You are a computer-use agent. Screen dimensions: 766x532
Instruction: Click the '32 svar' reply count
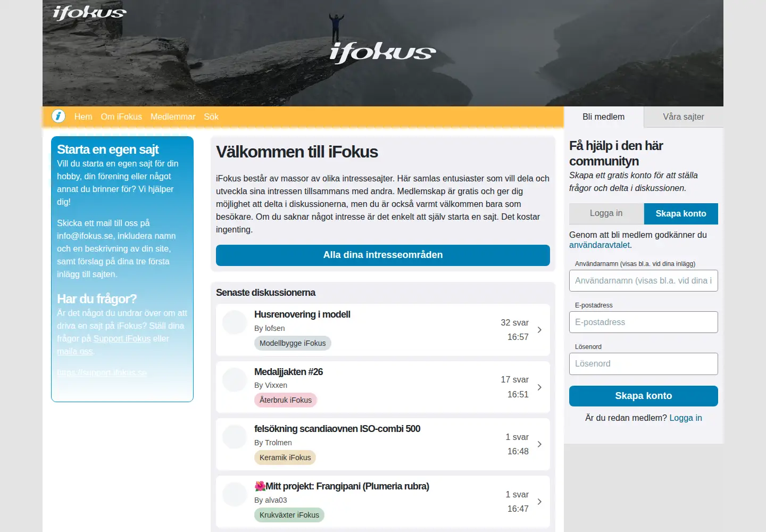tap(514, 323)
